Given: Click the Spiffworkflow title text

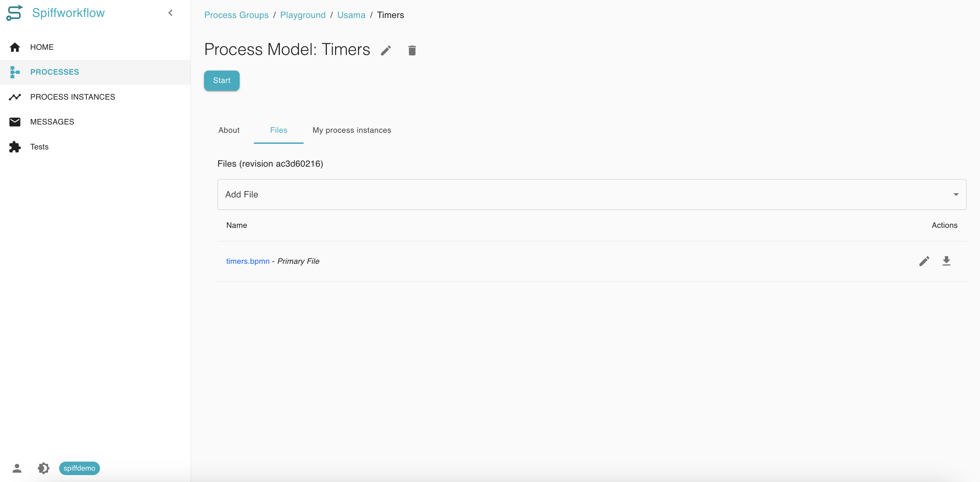Looking at the screenshot, I should tap(68, 13).
